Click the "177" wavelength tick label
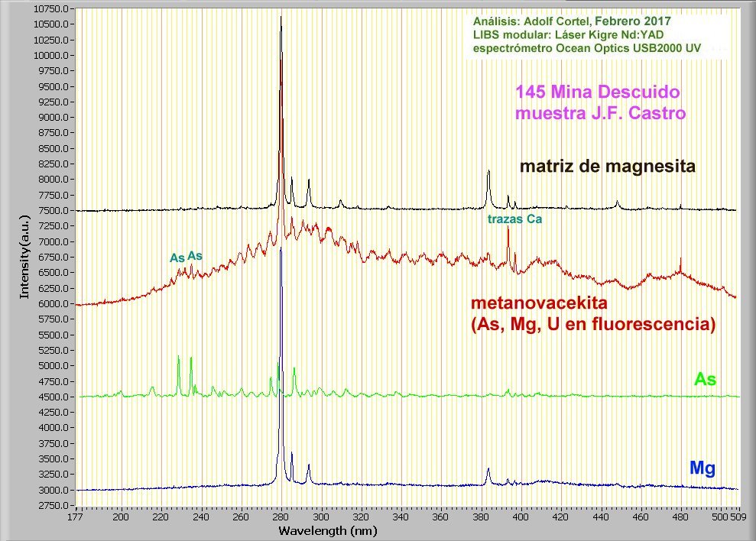 click(75, 517)
